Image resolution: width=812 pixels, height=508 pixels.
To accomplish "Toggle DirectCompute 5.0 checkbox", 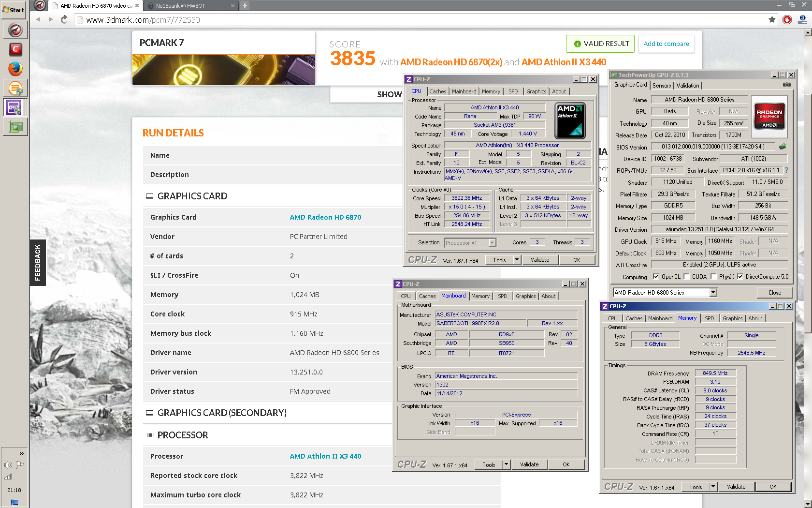I will pos(740,277).
